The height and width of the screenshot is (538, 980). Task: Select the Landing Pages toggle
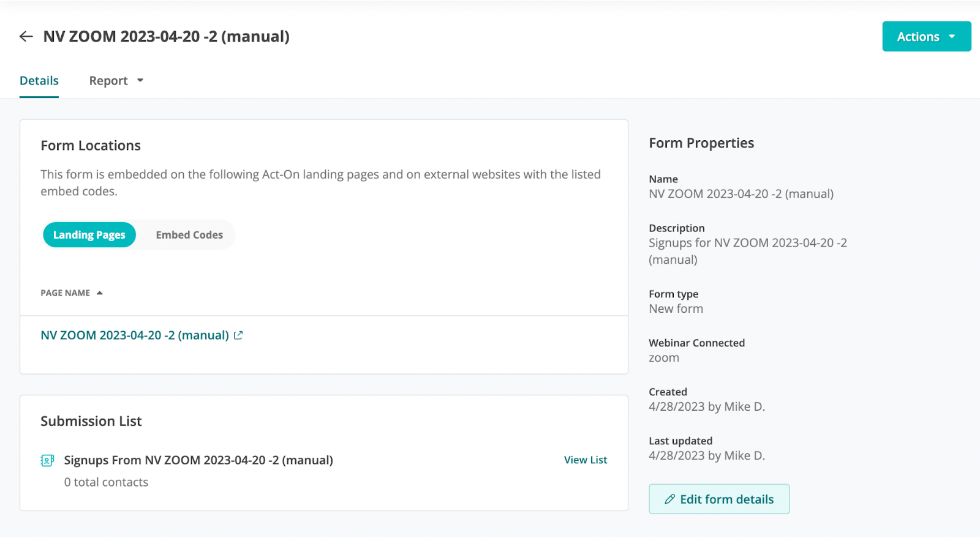89,235
